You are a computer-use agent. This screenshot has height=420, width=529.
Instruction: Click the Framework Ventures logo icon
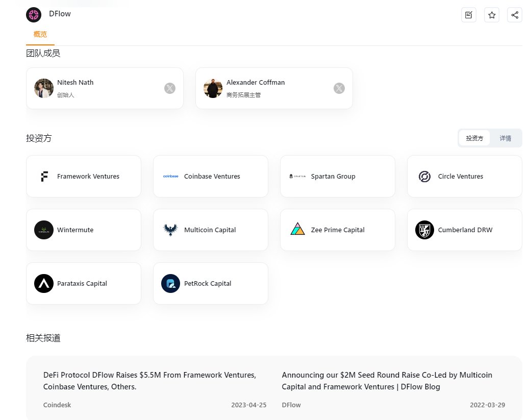point(44,176)
